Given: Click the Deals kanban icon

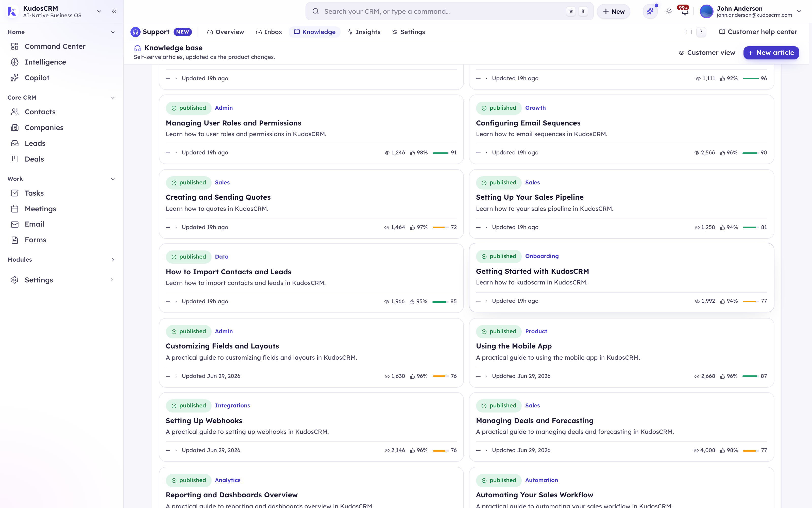Looking at the screenshot, I should [15, 159].
